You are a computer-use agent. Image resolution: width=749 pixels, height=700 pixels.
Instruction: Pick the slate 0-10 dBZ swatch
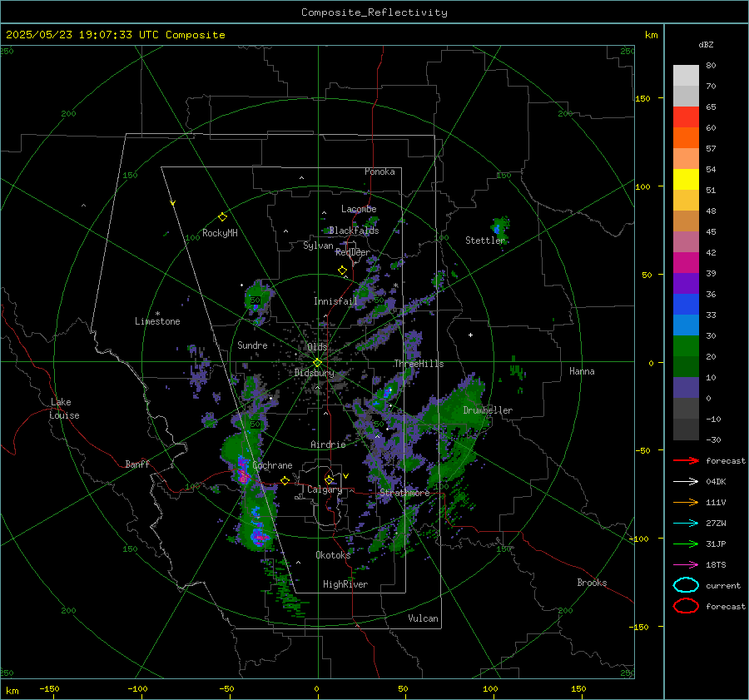coord(686,388)
